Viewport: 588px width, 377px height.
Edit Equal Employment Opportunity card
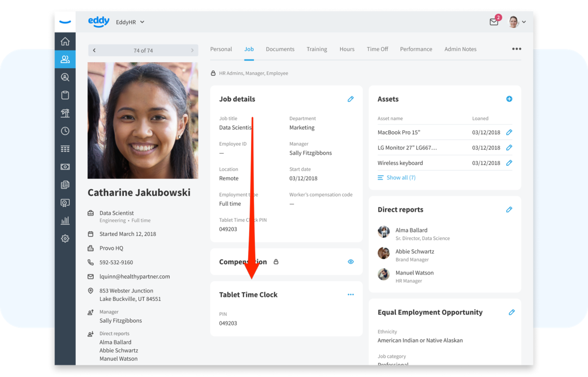pyautogui.click(x=512, y=312)
